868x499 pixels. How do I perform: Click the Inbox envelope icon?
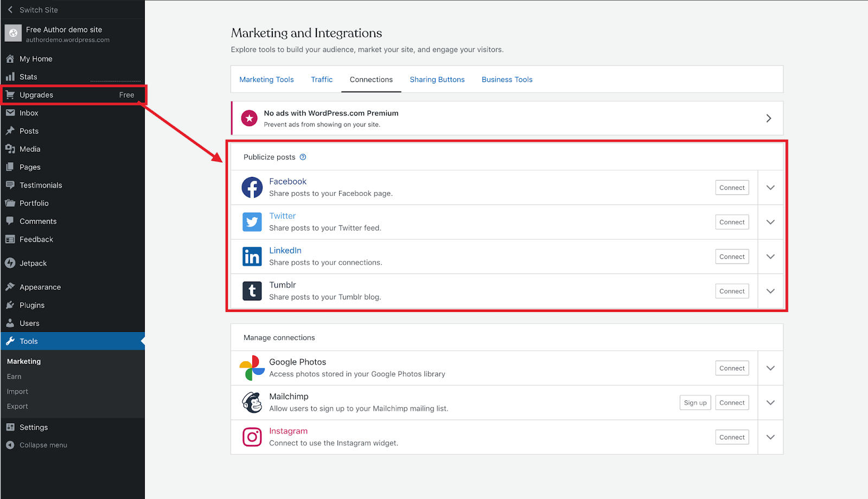click(10, 113)
